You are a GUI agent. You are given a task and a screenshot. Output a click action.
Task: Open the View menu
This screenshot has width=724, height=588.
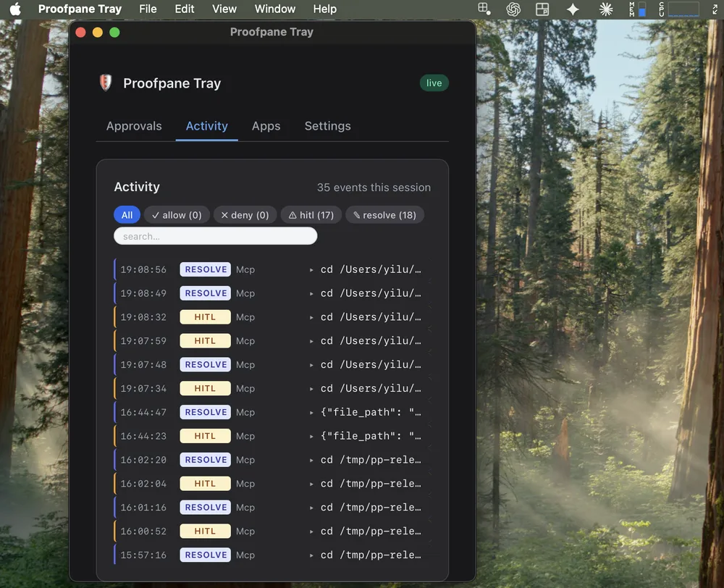(224, 9)
